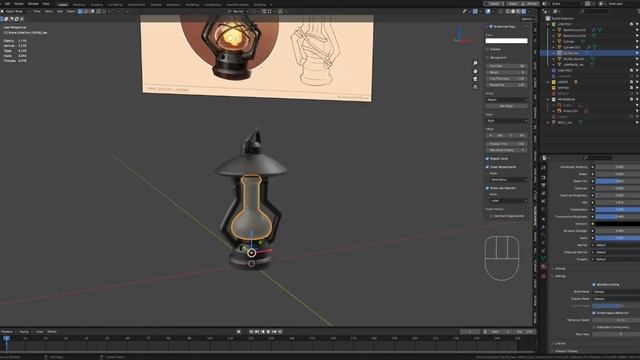Open the World properties tab icon

click(543, 209)
